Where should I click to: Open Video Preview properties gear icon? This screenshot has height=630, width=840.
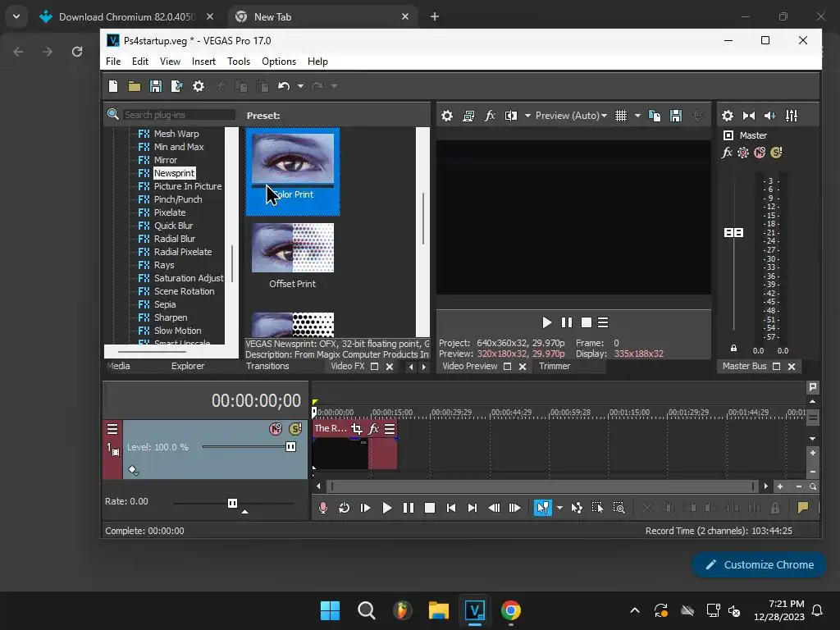point(447,116)
